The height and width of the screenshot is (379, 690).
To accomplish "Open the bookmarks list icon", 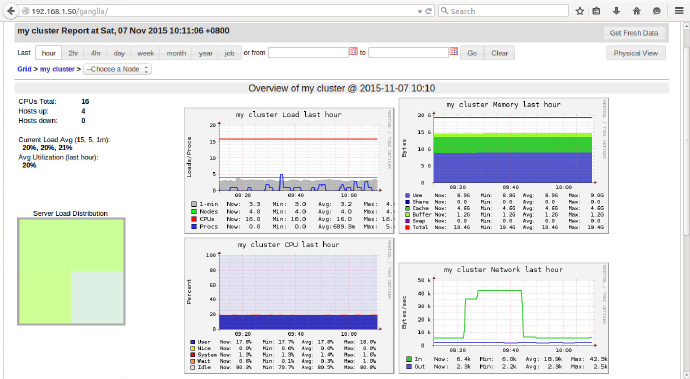I will point(596,11).
